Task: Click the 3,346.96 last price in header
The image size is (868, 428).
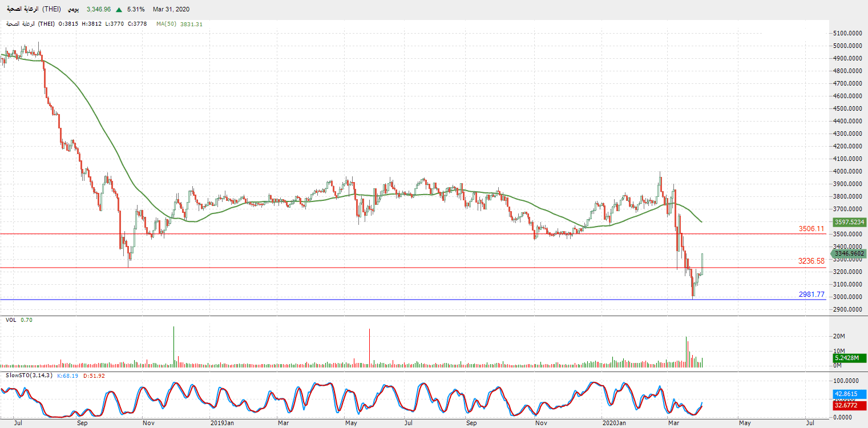Action: pyautogui.click(x=99, y=10)
